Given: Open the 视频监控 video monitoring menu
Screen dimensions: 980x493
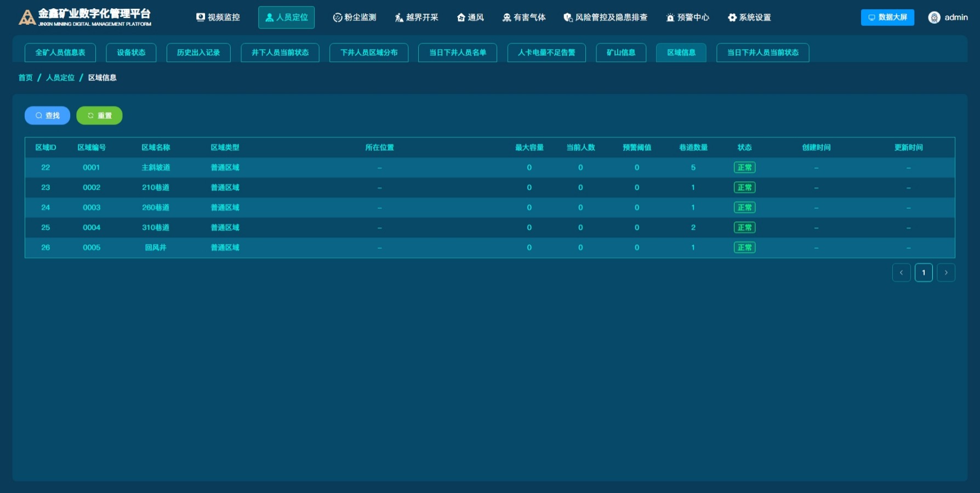Looking at the screenshot, I should (x=218, y=18).
